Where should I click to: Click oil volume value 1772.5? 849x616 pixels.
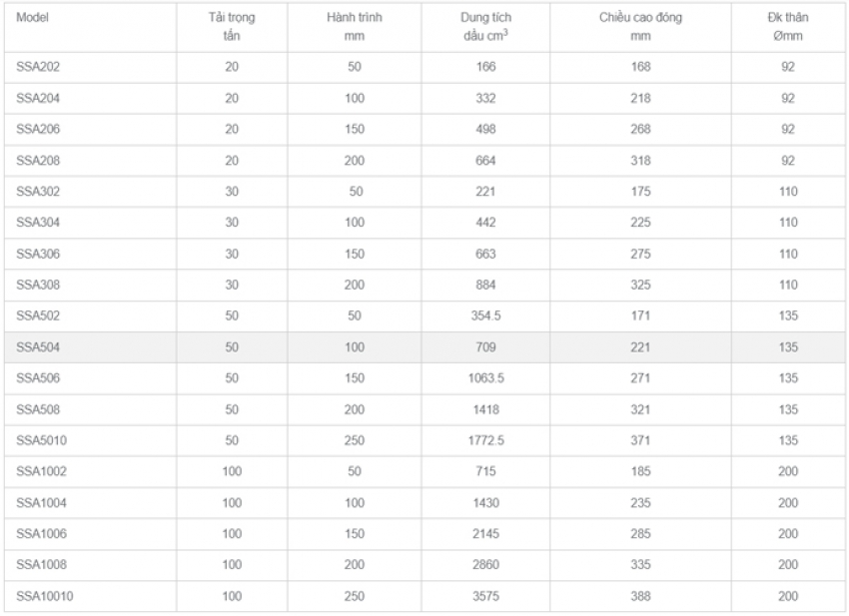(487, 440)
